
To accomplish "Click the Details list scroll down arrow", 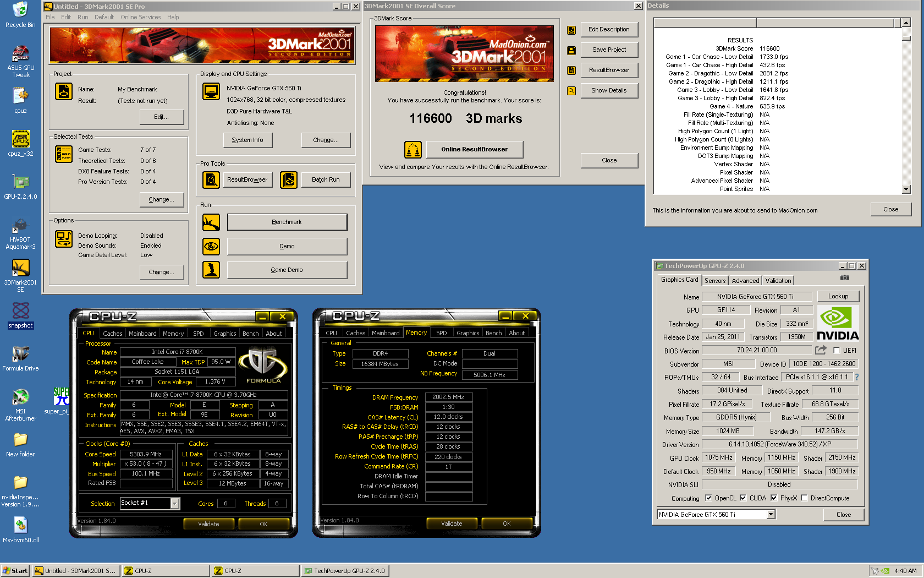I will click(x=906, y=189).
